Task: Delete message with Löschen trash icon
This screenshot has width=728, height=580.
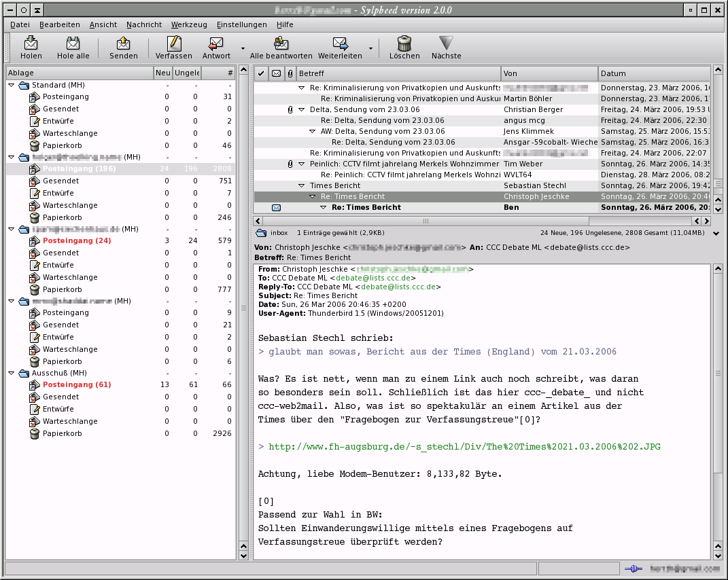Action: pos(404,44)
